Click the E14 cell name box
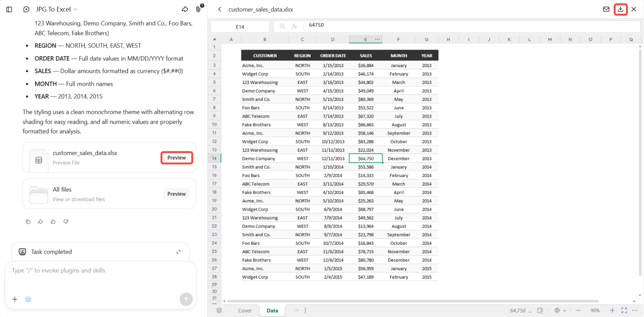The height and width of the screenshot is (317, 644). [240, 27]
